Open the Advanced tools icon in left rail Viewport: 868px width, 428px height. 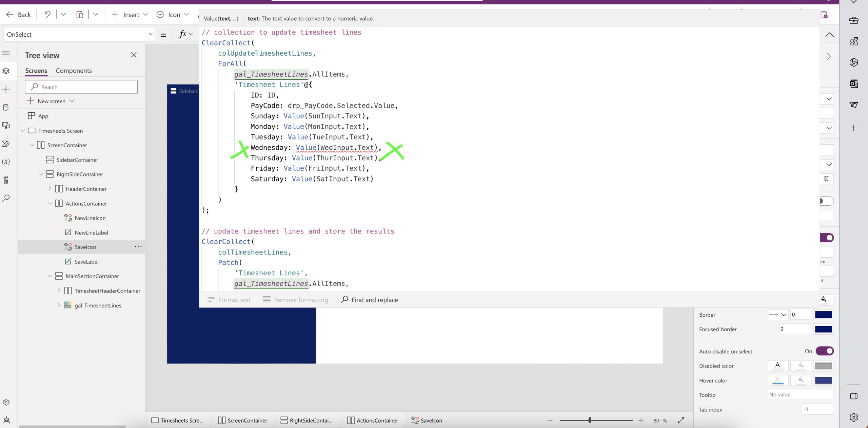6,180
